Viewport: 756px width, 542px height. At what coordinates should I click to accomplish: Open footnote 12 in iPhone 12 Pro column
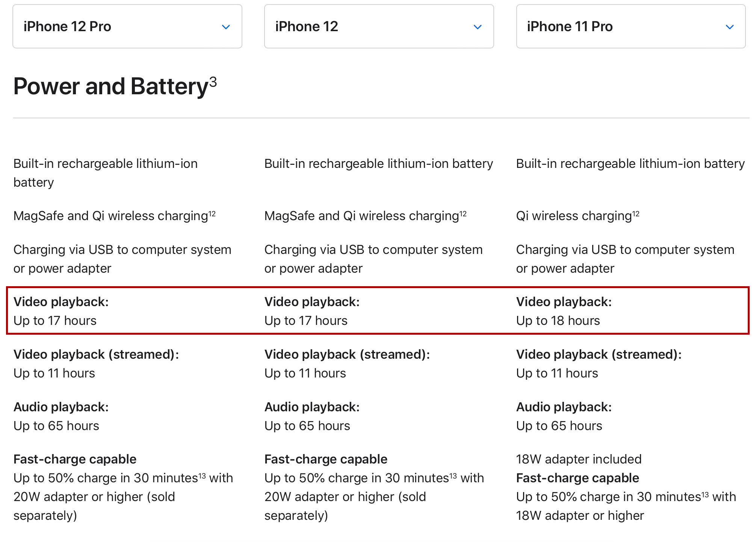[212, 214]
